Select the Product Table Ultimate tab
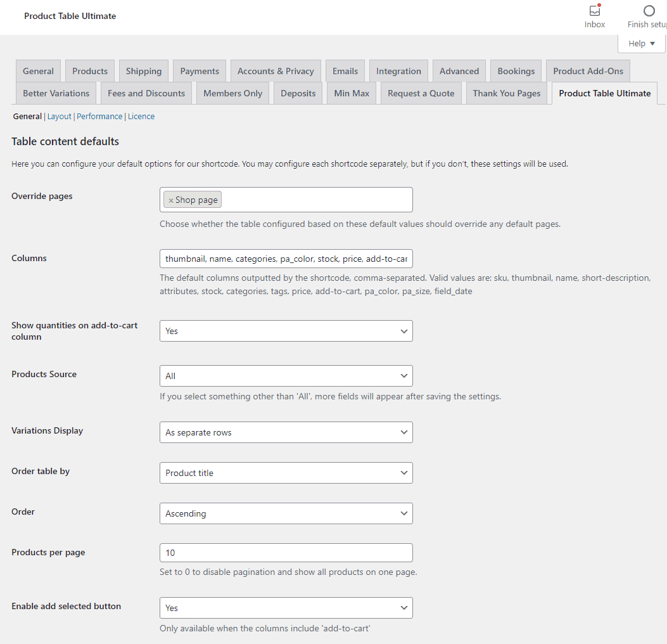 604,93
